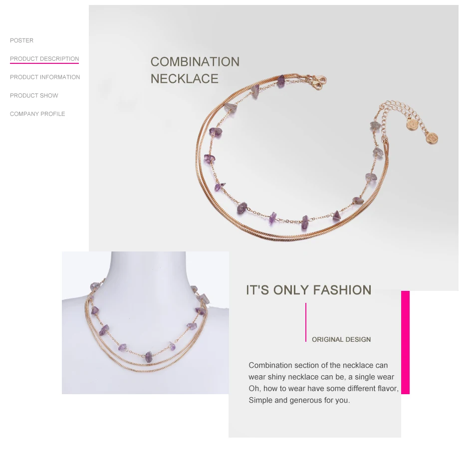Click the COMBINATION NECKLACE heading
This screenshot has height=476, width=474.
(195, 70)
